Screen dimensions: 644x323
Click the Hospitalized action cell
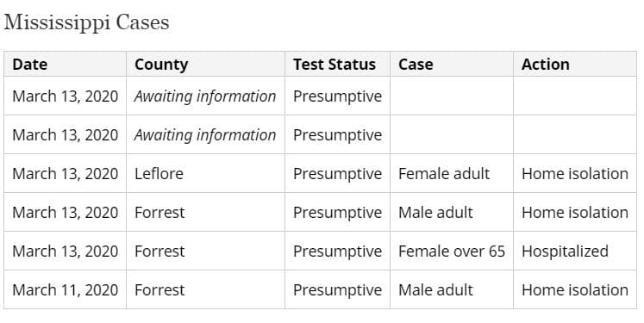pos(574,252)
